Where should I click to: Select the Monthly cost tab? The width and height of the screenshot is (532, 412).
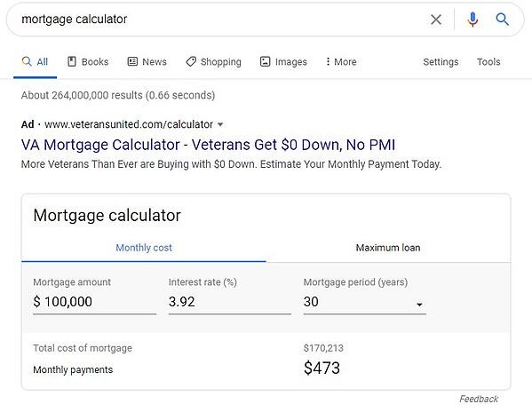(144, 248)
